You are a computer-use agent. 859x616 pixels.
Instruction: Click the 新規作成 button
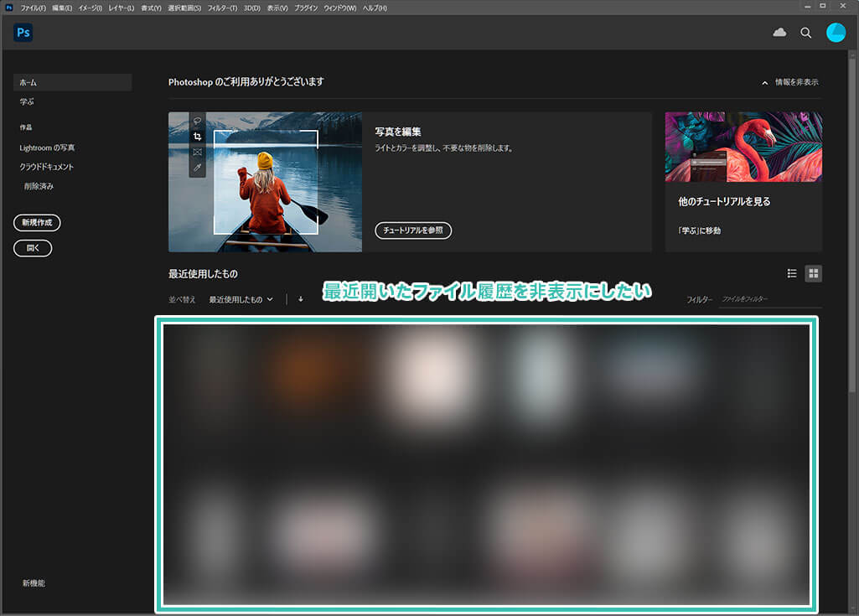[x=37, y=222]
